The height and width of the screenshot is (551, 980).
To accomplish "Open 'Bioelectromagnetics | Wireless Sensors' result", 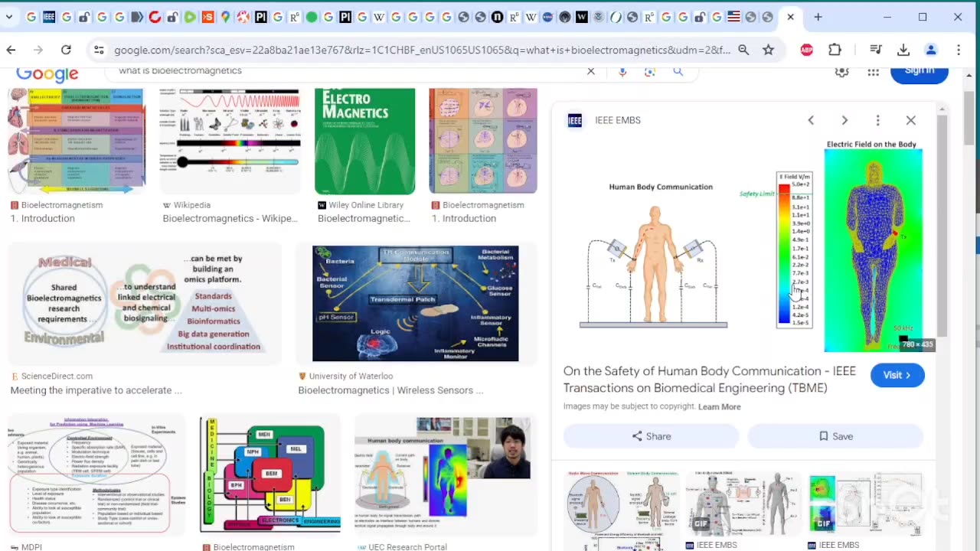I will (x=390, y=390).
